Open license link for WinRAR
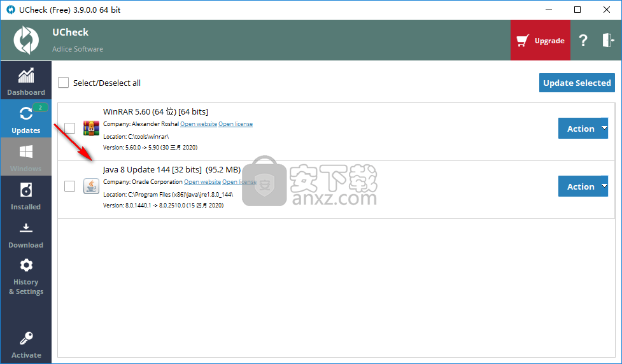The image size is (622, 364). click(235, 124)
